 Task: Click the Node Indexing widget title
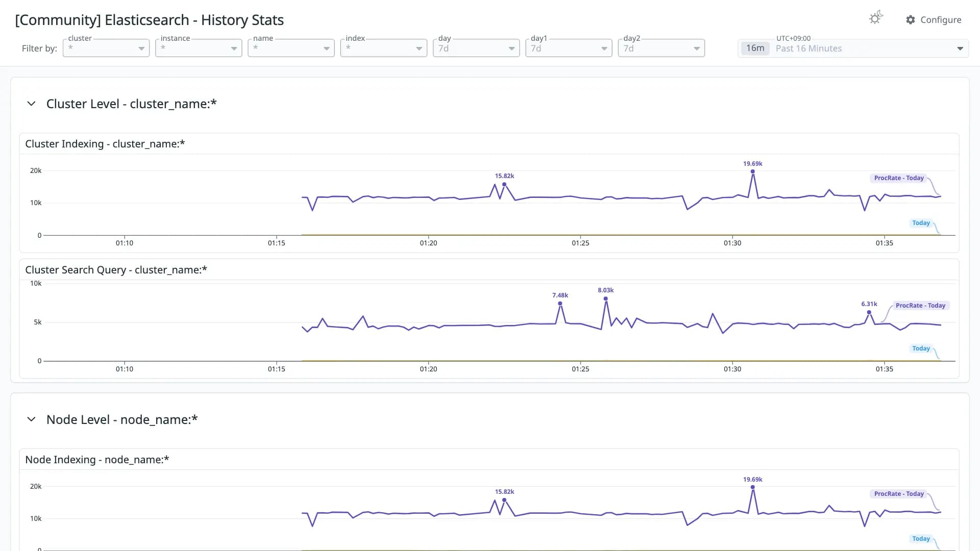(x=97, y=460)
